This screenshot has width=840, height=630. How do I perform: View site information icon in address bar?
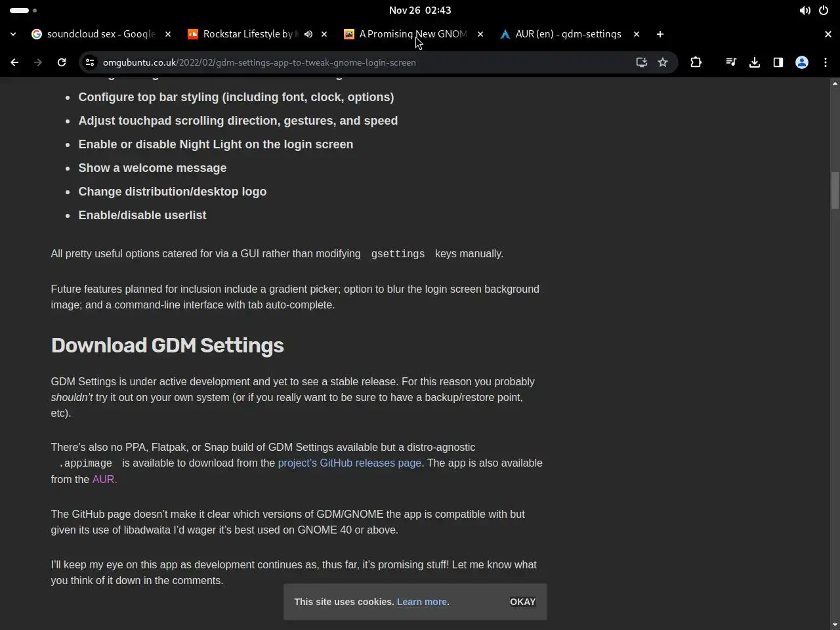(x=90, y=62)
